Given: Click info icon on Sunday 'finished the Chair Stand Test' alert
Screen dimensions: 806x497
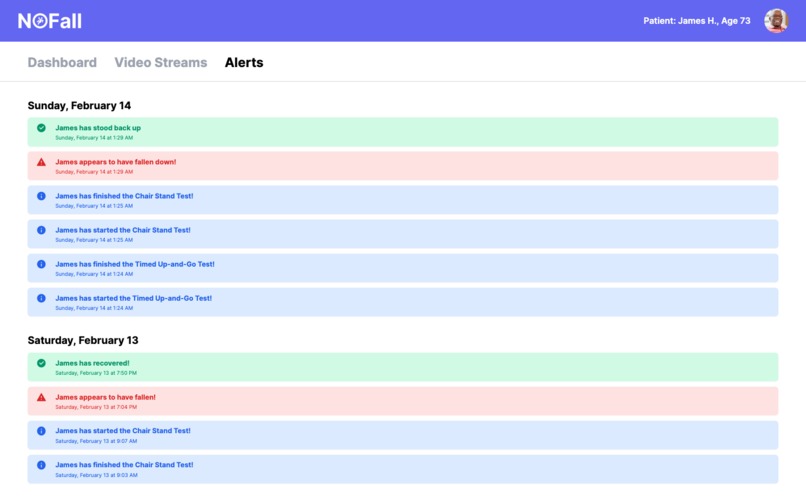Looking at the screenshot, I should (41, 196).
